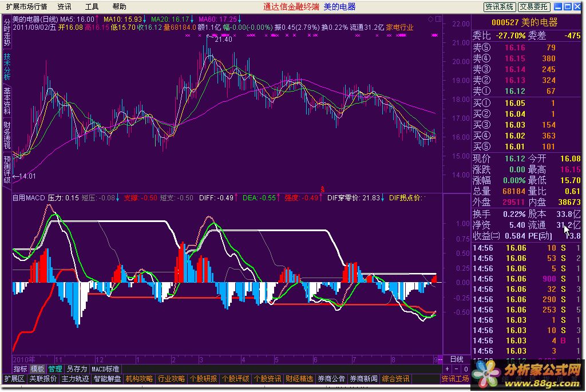Open the 工具 menu
The height and width of the screenshot is (392, 586).
coord(92,6)
